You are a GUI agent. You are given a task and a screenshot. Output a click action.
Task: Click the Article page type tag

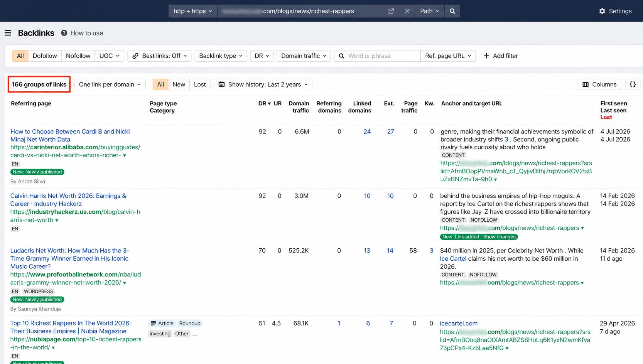pyautogui.click(x=162, y=324)
